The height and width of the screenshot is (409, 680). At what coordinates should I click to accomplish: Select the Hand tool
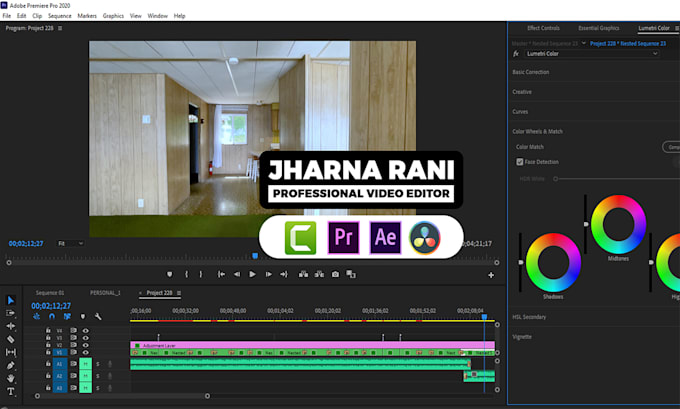11,378
